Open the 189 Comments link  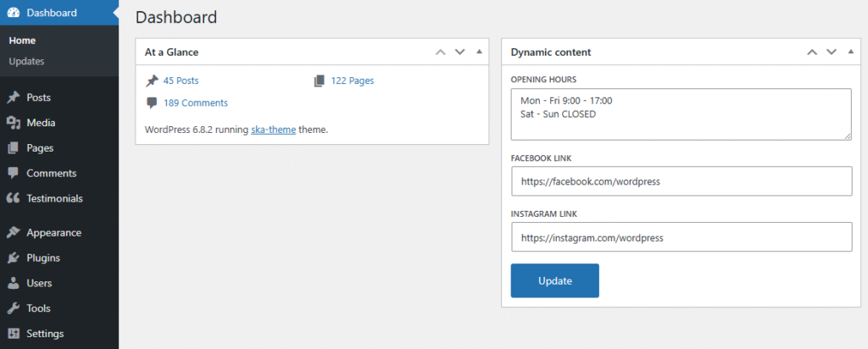coord(195,102)
